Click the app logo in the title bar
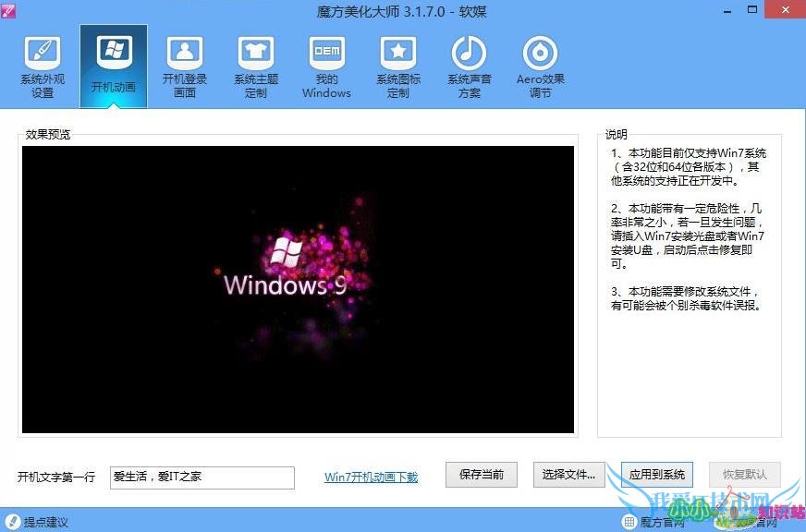The image size is (806, 532). coord(7,10)
